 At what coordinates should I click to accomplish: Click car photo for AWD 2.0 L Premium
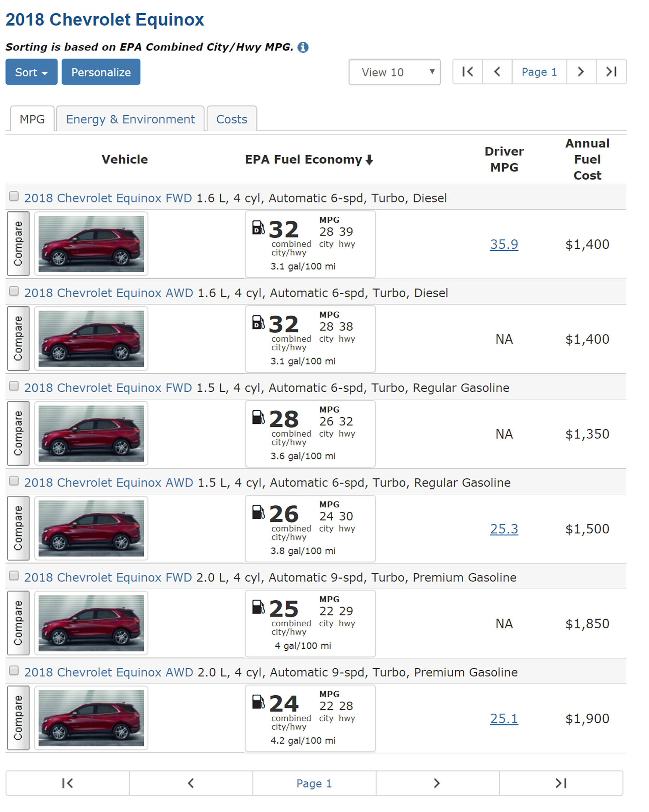[91, 718]
